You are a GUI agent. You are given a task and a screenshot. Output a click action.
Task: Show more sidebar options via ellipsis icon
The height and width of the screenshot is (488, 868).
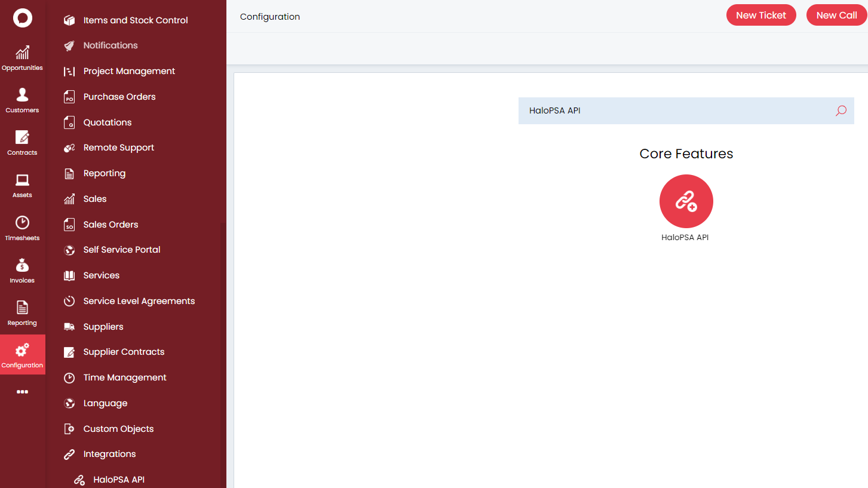[x=22, y=391]
